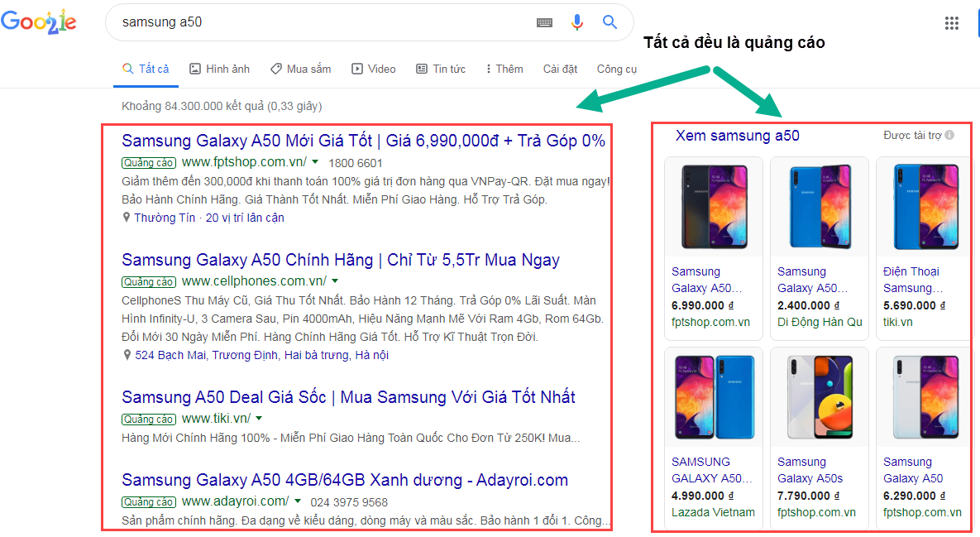Click the blue search magnifier button
Image resolution: width=980 pixels, height=537 pixels.
coord(610,22)
